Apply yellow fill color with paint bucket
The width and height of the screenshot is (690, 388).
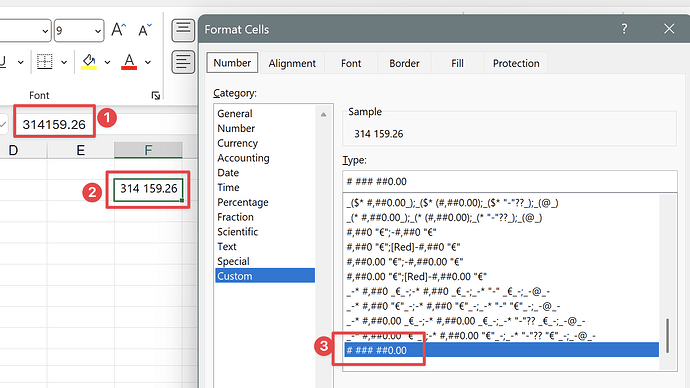coord(89,62)
